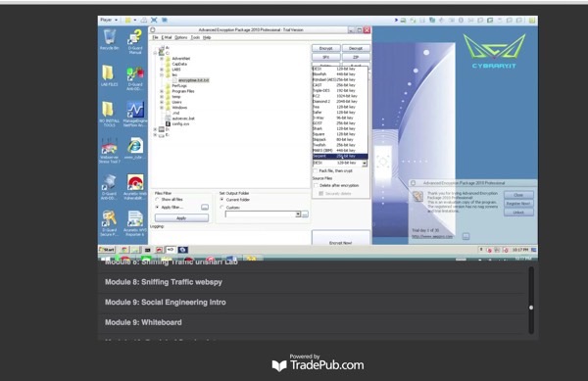Image resolution: width=588 pixels, height=381 pixels.
Task: Check Pack file, then crypt option
Action: point(316,170)
